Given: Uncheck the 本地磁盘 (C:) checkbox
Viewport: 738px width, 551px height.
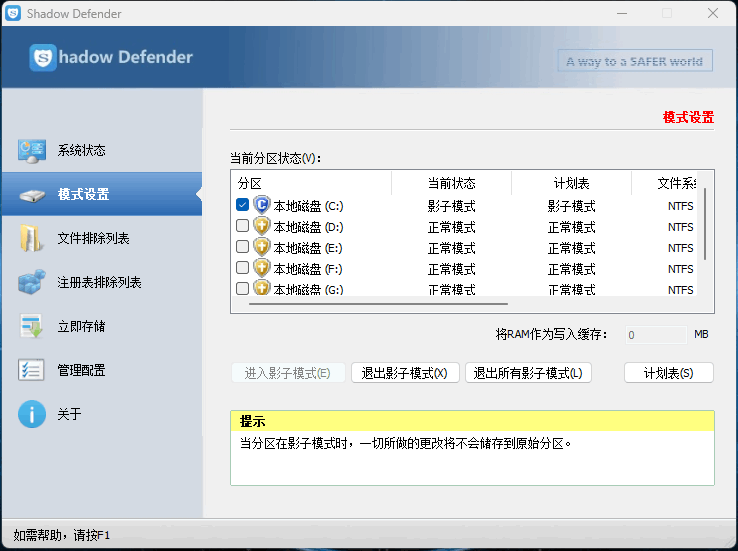Looking at the screenshot, I should 242,205.
